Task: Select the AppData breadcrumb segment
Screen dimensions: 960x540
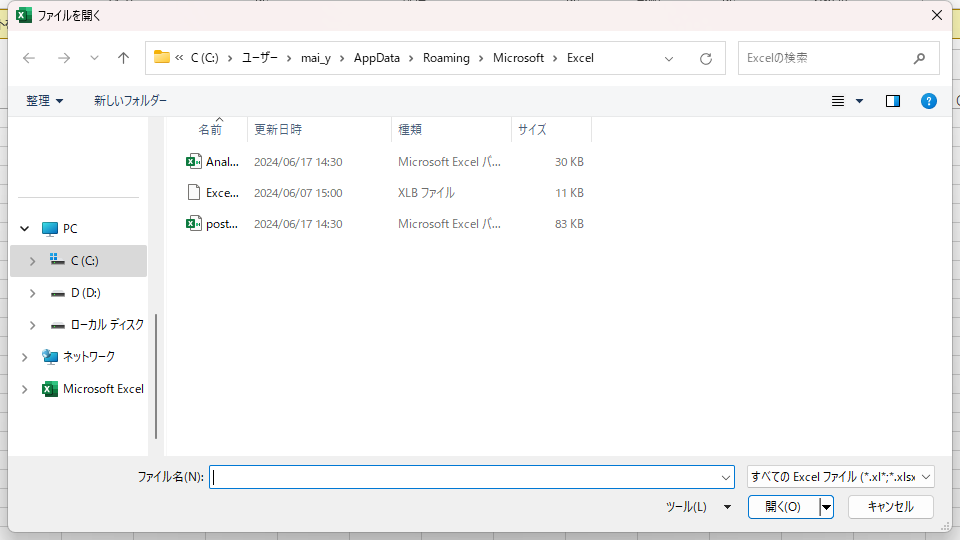Action: (377, 58)
